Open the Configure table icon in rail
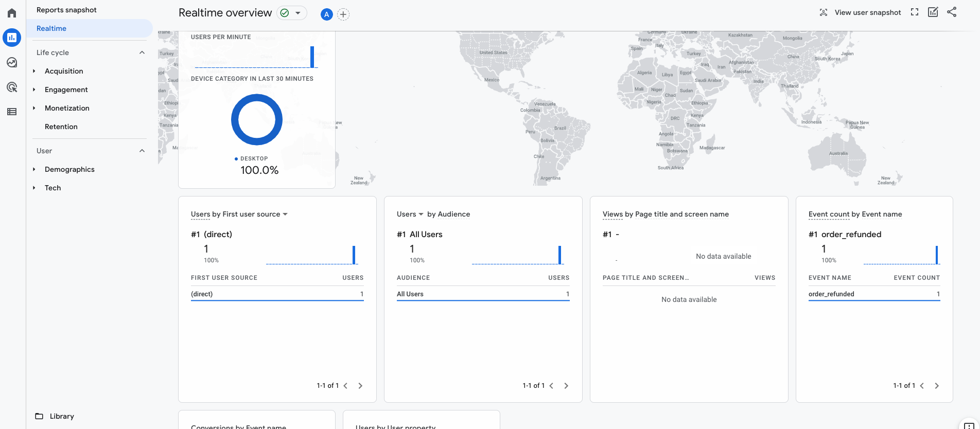Viewport: 980px width, 429px height. [x=12, y=112]
